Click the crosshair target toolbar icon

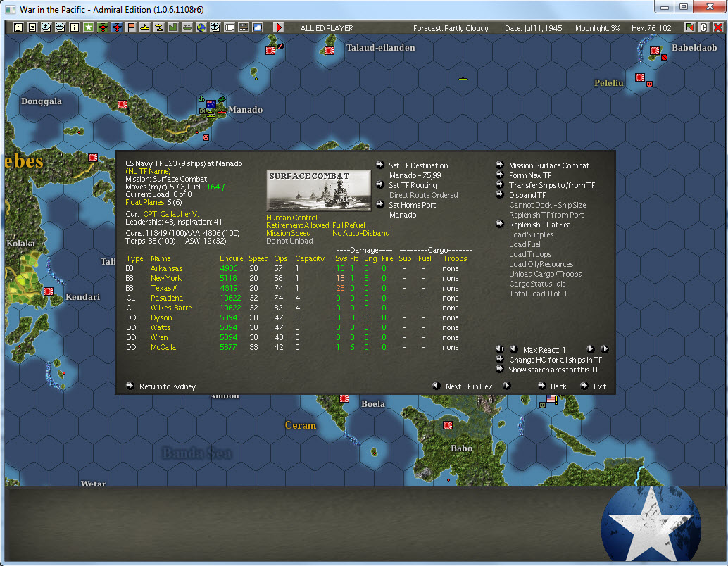215,28
